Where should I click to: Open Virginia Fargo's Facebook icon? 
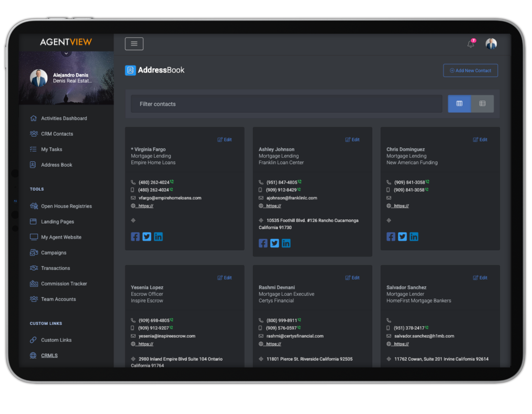[135, 237]
